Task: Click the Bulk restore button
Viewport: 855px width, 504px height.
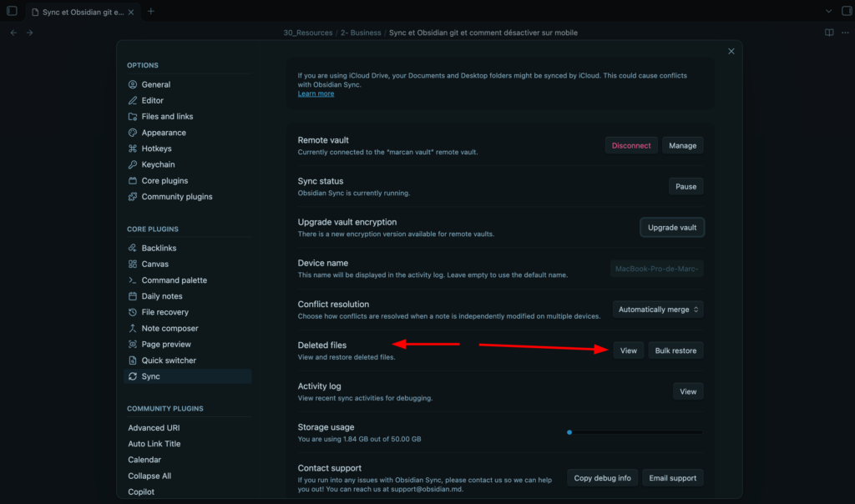Action: 675,350
